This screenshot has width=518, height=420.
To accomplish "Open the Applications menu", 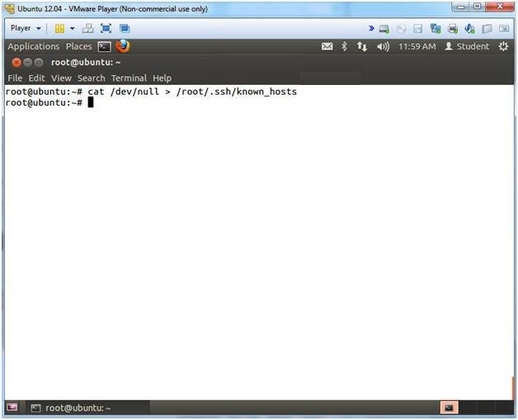I will click(33, 46).
